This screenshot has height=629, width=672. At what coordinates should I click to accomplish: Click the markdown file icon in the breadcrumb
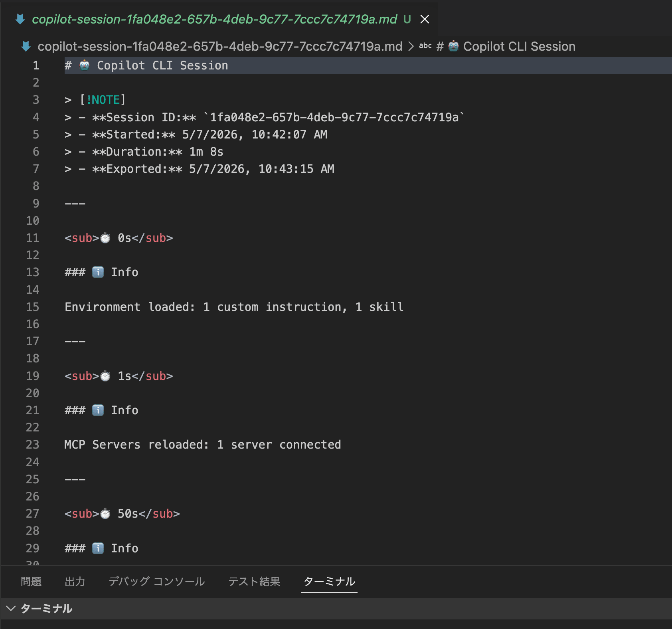[x=26, y=46]
